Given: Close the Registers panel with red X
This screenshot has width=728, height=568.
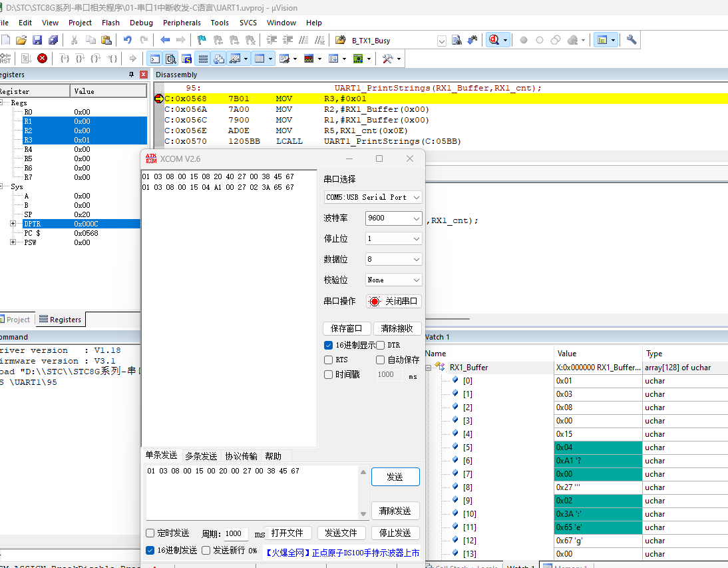Looking at the screenshot, I should click(144, 75).
